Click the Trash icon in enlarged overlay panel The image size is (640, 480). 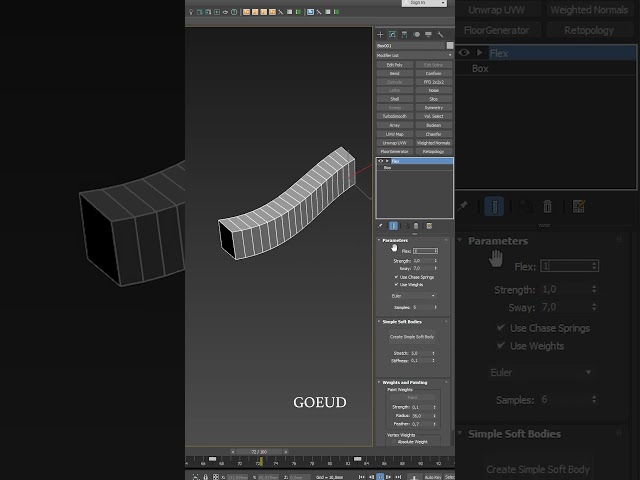tap(547, 207)
